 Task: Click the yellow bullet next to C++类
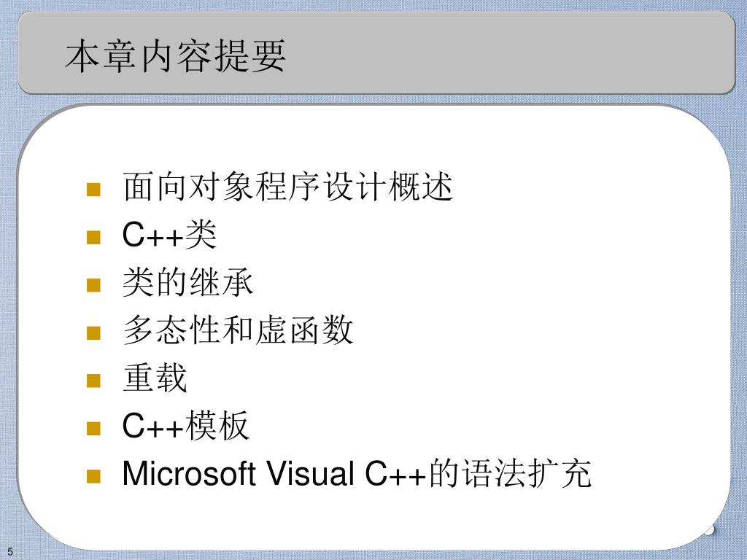(93, 237)
